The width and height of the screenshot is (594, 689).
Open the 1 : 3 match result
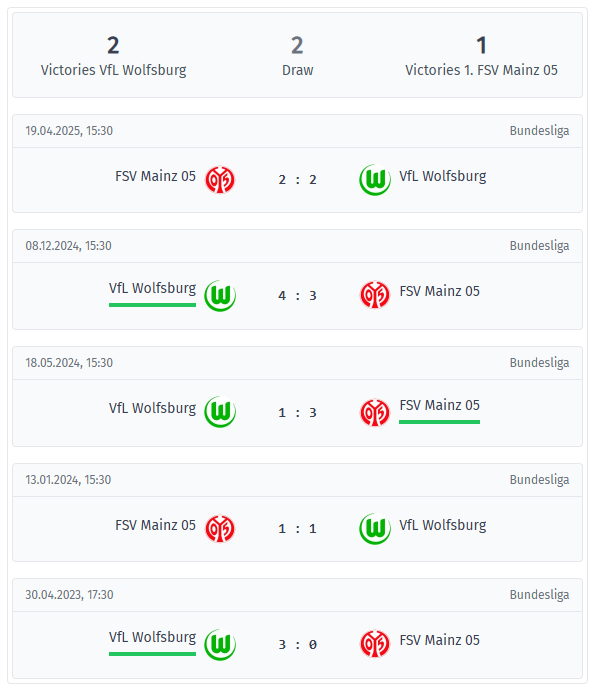click(x=297, y=413)
